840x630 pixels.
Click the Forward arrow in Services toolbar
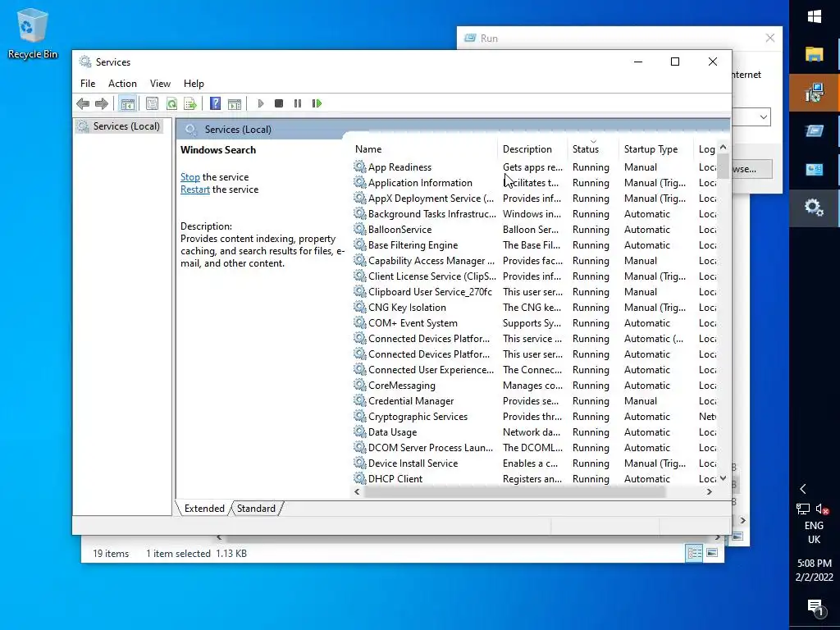point(101,103)
